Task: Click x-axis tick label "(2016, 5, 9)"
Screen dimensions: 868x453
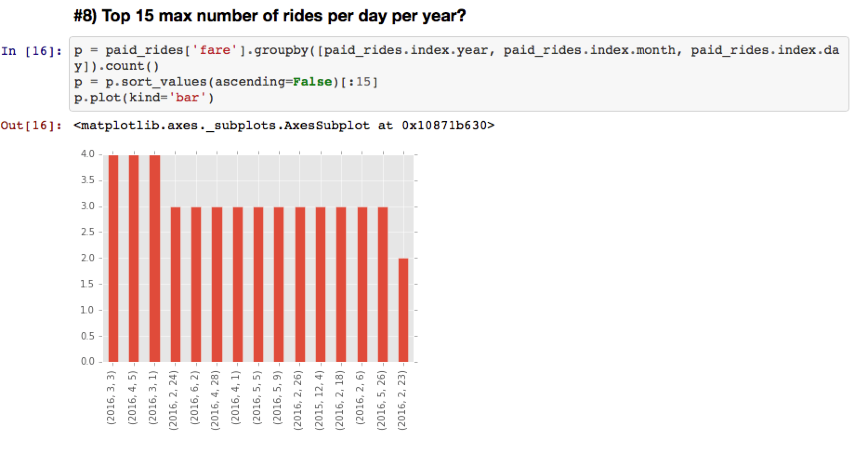Action: click(x=277, y=398)
